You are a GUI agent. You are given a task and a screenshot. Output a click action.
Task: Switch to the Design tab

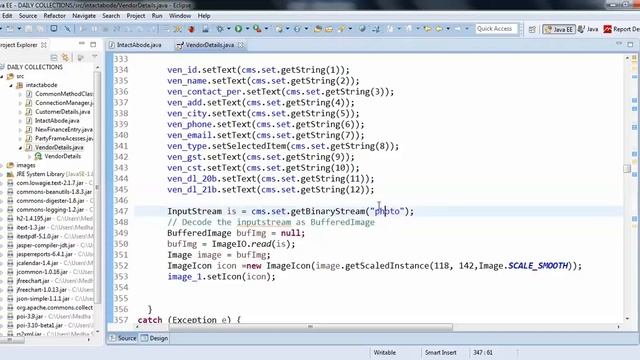pos(155,338)
